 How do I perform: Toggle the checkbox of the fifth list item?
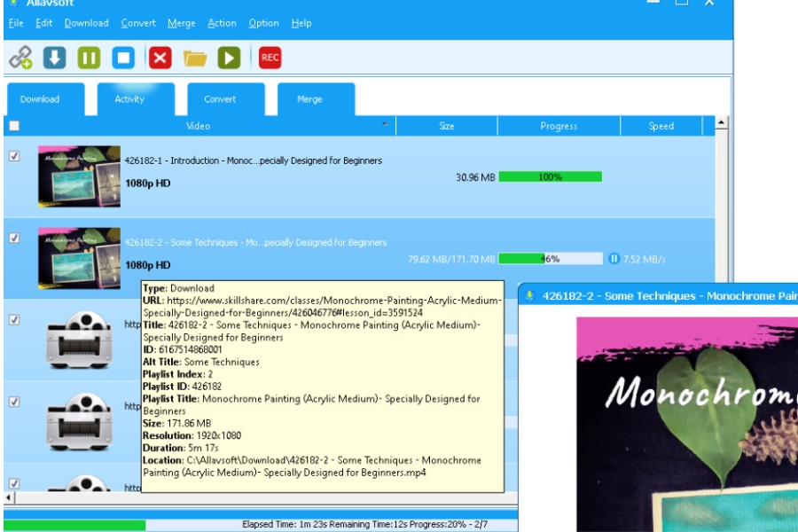14,483
